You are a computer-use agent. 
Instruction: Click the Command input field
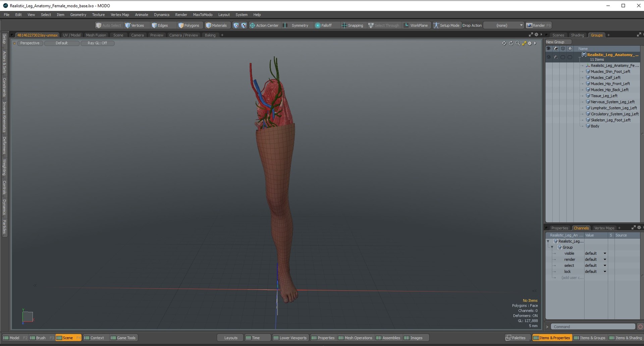[x=593, y=327]
